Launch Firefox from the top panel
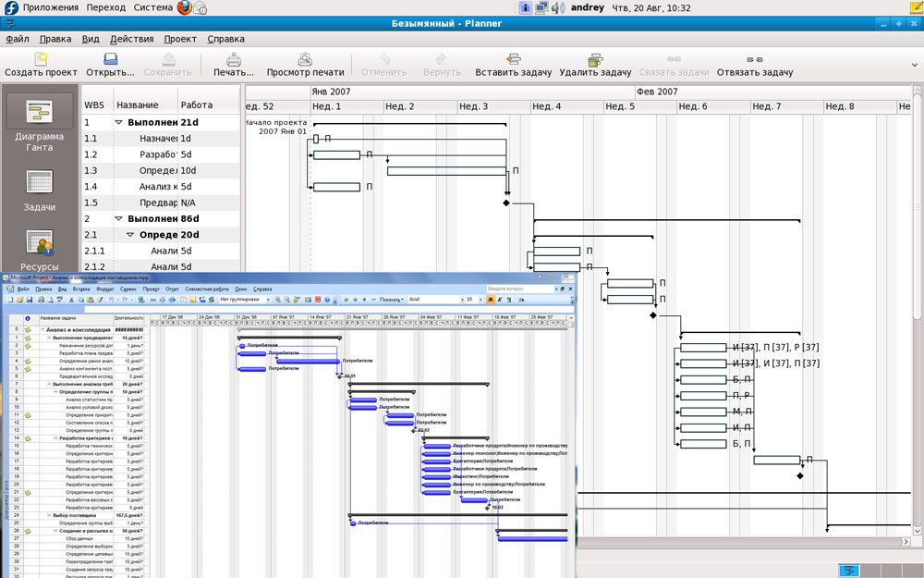The width and height of the screenshot is (924, 578). (184, 8)
